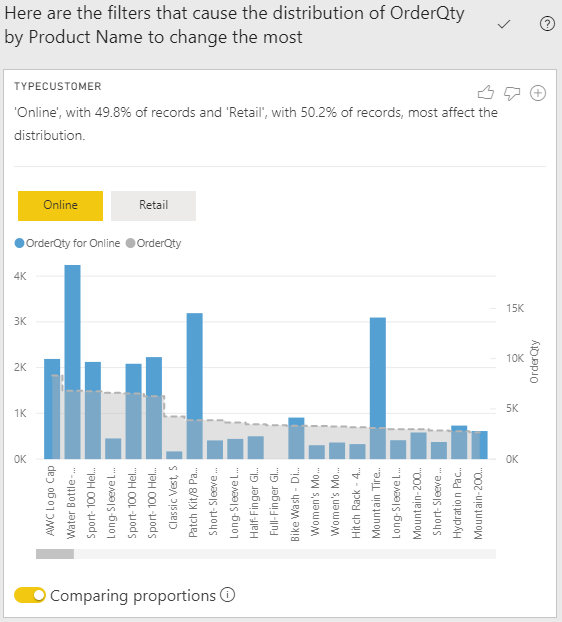Click OrderQty for Online legend marker
This screenshot has height=622, width=562.
(19, 243)
